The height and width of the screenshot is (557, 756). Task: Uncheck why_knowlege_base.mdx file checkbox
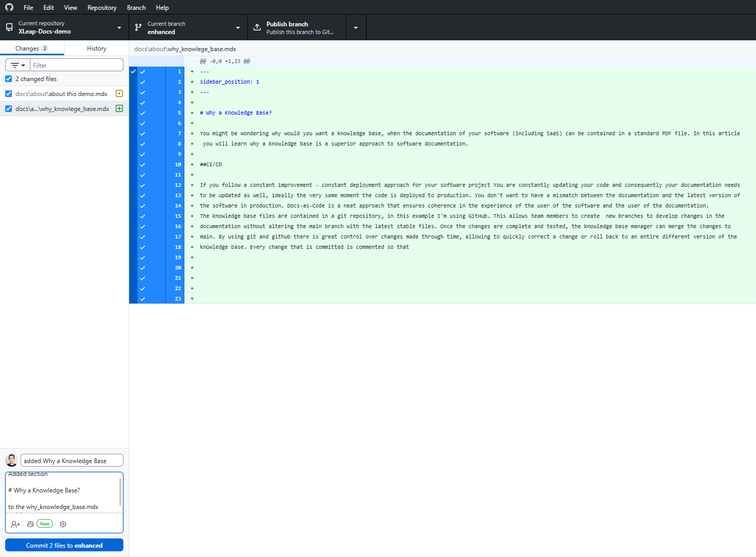(9, 108)
